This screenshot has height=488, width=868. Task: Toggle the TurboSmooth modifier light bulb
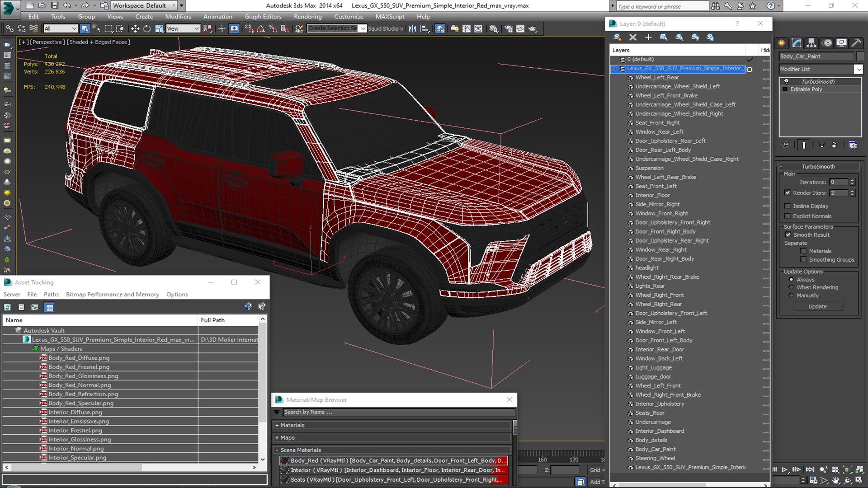click(786, 81)
